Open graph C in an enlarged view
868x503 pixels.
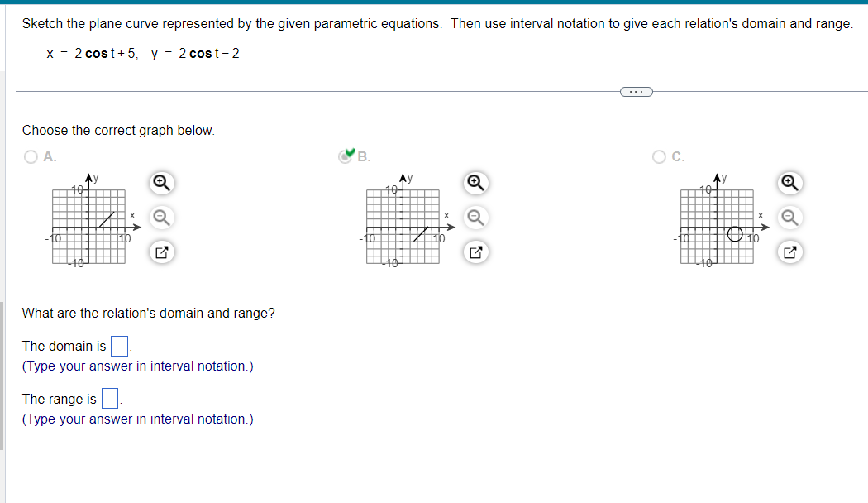(789, 252)
